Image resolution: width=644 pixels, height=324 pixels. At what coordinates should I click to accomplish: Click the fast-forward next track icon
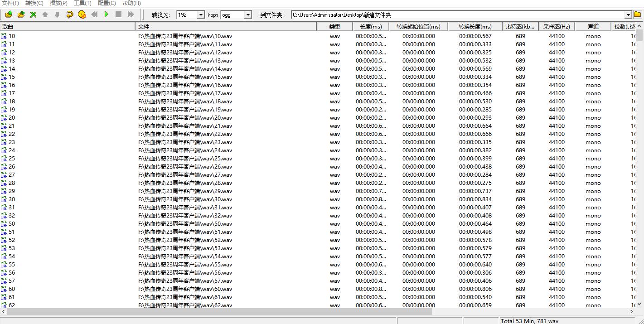pyautogui.click(x=131, y=15)
